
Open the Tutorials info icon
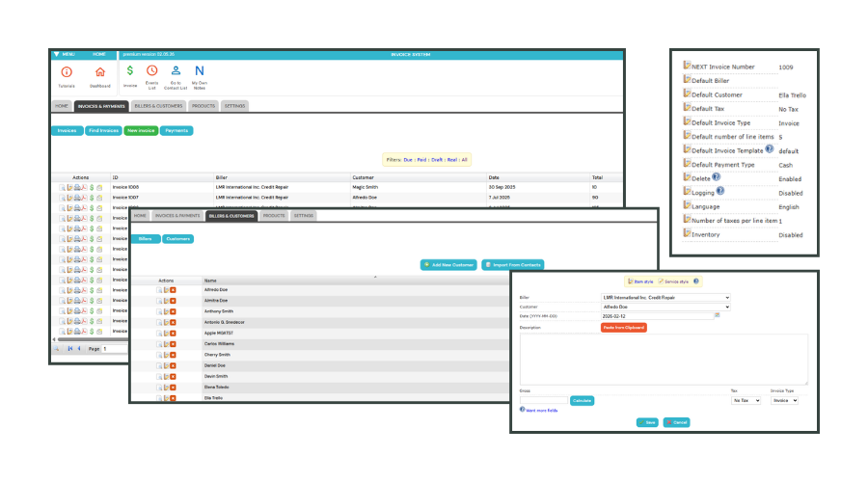pos(67,72)
